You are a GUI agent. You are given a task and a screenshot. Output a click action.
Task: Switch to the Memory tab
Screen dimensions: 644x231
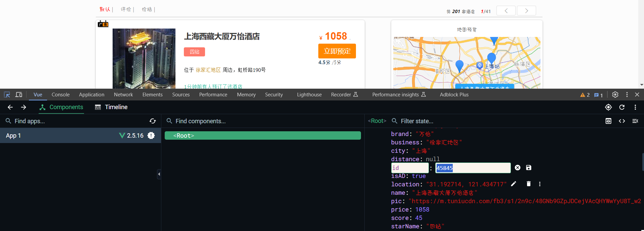click(246, 95)
